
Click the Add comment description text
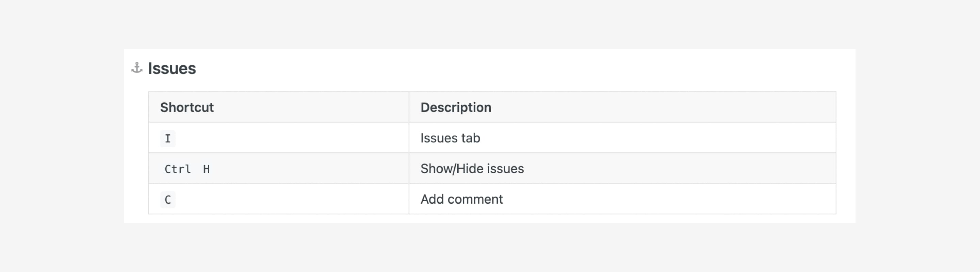(461, 199)
